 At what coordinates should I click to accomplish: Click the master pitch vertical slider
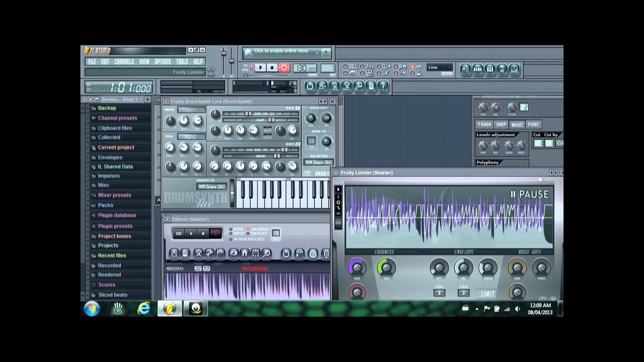coord(231,62)
